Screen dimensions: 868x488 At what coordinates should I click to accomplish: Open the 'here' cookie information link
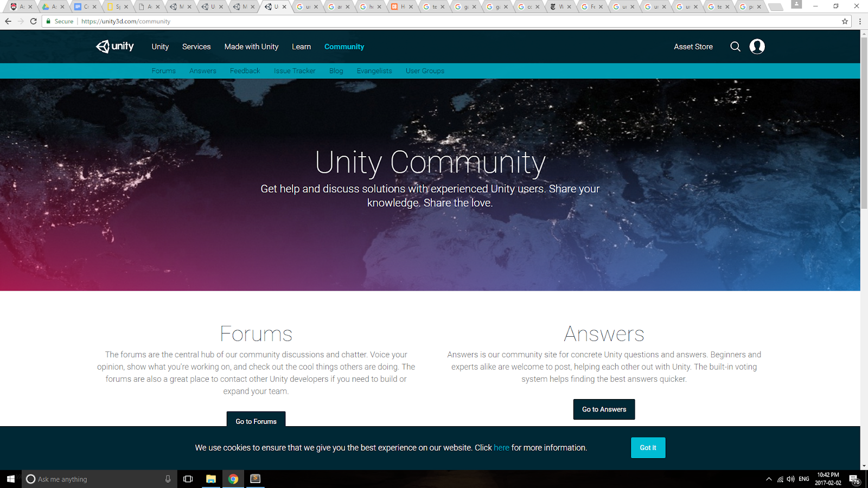click(501, 448)
